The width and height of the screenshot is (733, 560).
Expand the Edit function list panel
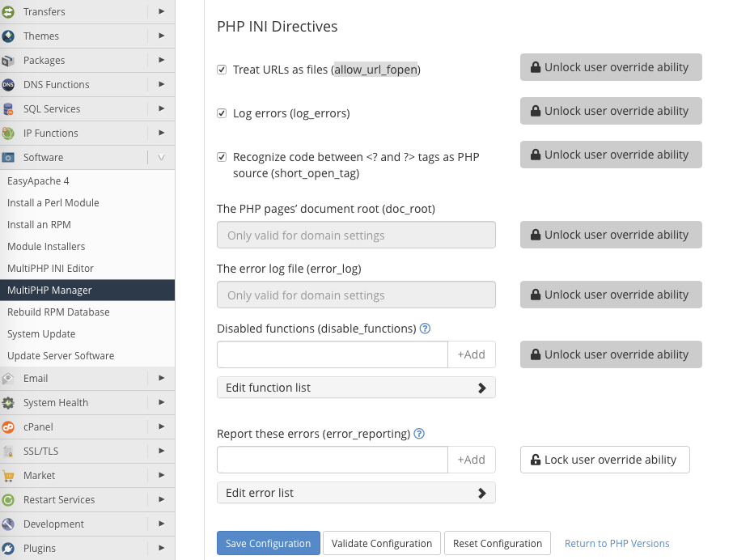coord(356,388)
